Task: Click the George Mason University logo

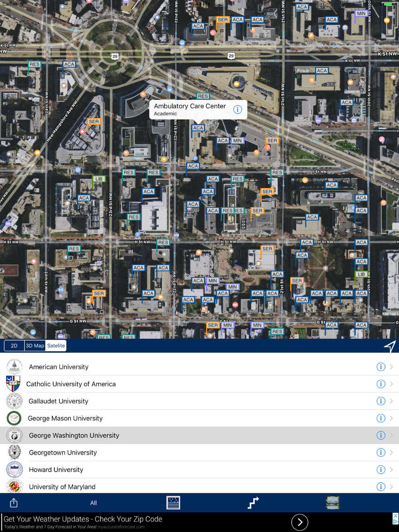Action: pyautogui.click(x=14, y=418)
